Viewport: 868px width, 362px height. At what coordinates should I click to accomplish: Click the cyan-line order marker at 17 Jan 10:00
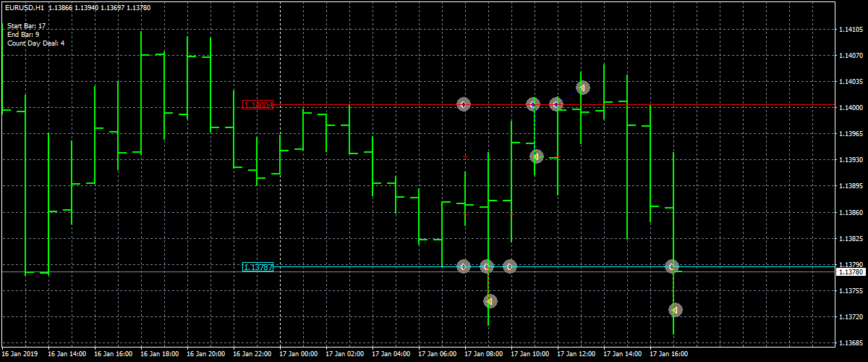coord(509,266)
